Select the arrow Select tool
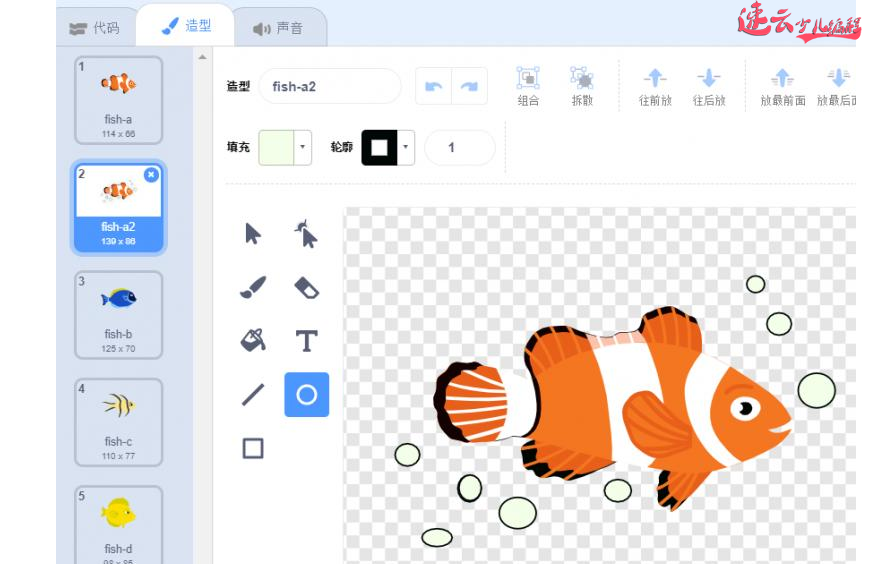 coord(253,234)
